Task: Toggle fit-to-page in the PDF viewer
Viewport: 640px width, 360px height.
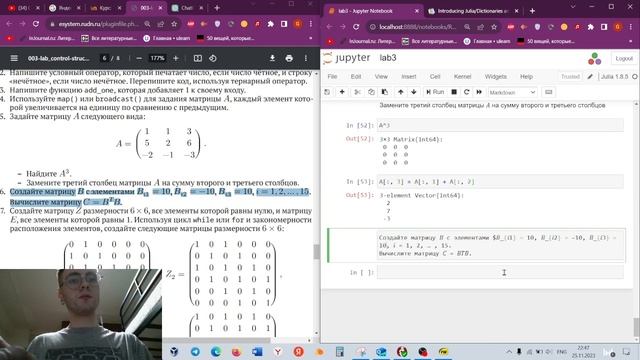Action: 198,58
